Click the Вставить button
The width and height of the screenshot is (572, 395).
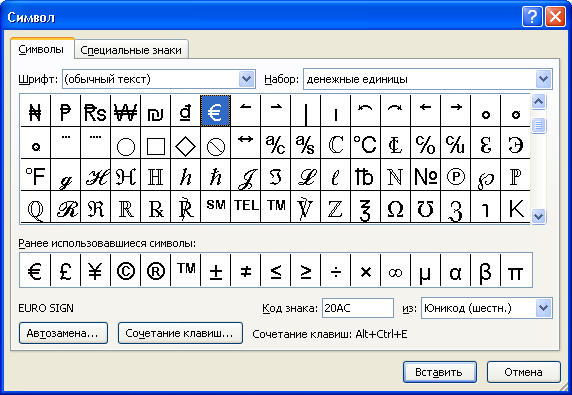(440, 372)
